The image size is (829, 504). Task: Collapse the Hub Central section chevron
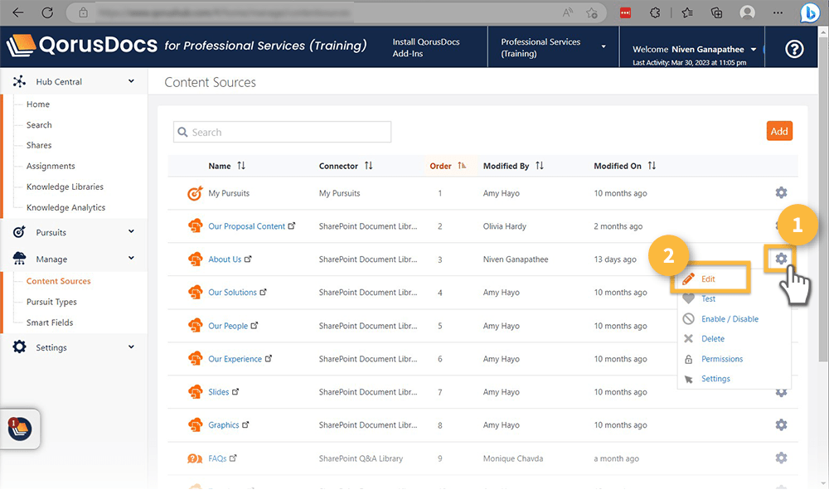click(x=131, y=81)
